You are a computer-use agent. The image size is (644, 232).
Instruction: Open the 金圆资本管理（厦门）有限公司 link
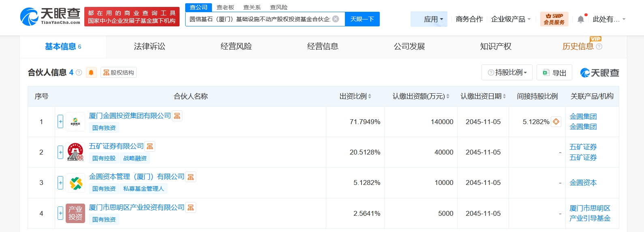(137, 177)
